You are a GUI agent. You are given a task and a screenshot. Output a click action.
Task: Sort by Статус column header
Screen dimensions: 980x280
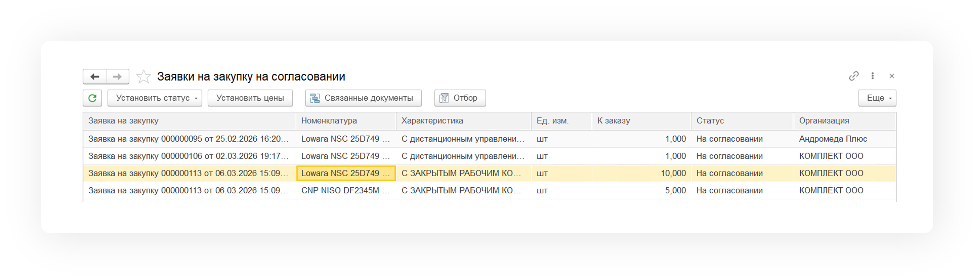pos(710,121)
